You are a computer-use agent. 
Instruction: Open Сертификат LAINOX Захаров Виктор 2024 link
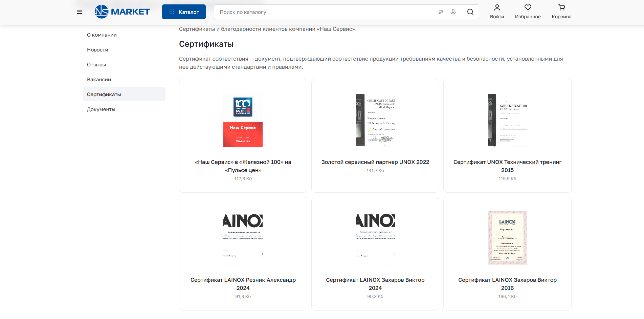(x=375, y=284)
